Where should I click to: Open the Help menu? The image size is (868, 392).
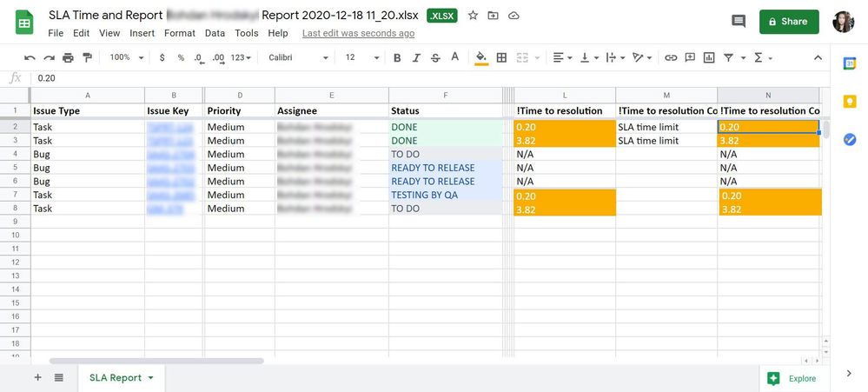[x=278, y=33]
